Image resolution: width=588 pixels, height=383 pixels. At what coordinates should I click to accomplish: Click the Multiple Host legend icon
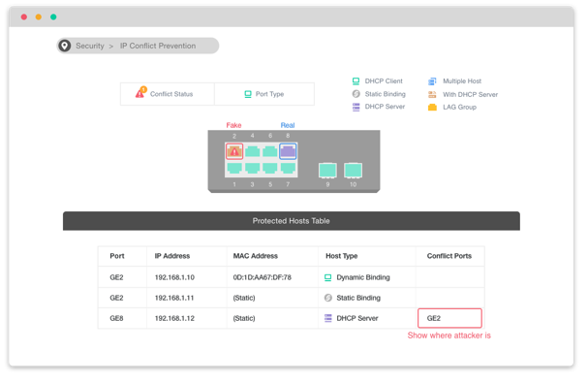pos(432,81)
